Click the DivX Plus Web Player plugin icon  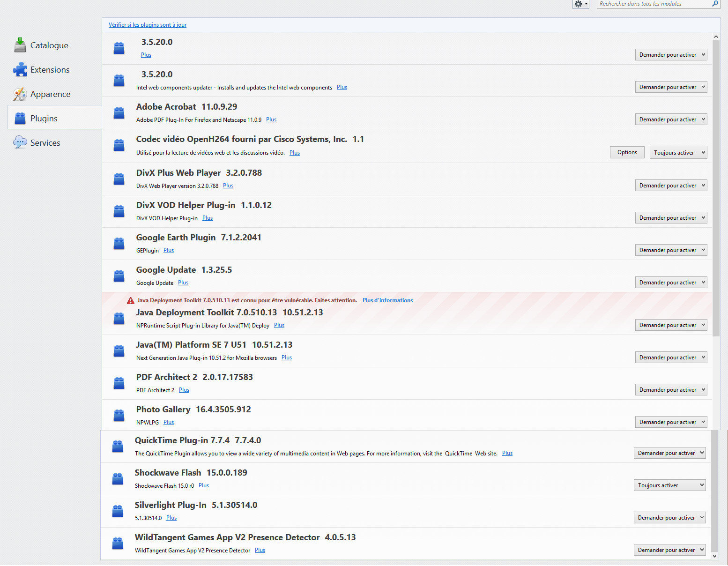tap(119, 179)
